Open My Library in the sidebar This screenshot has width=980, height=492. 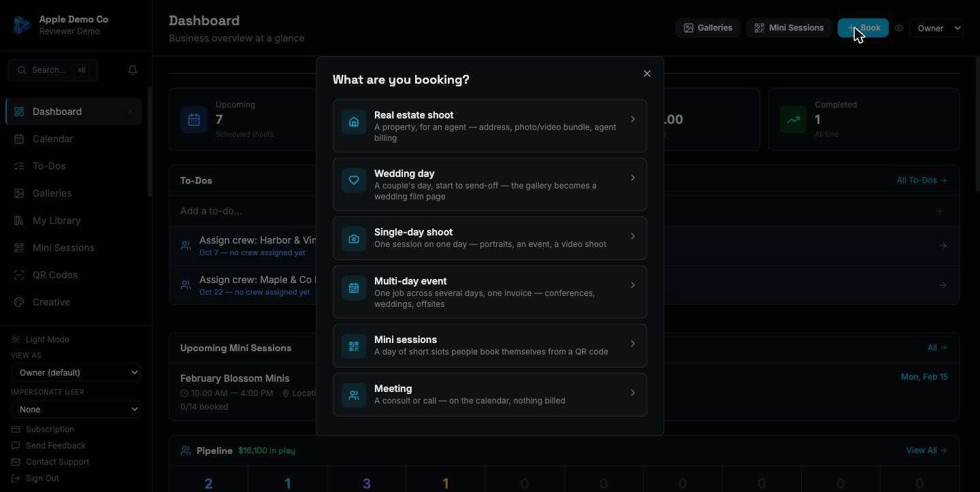click(73, 220)
